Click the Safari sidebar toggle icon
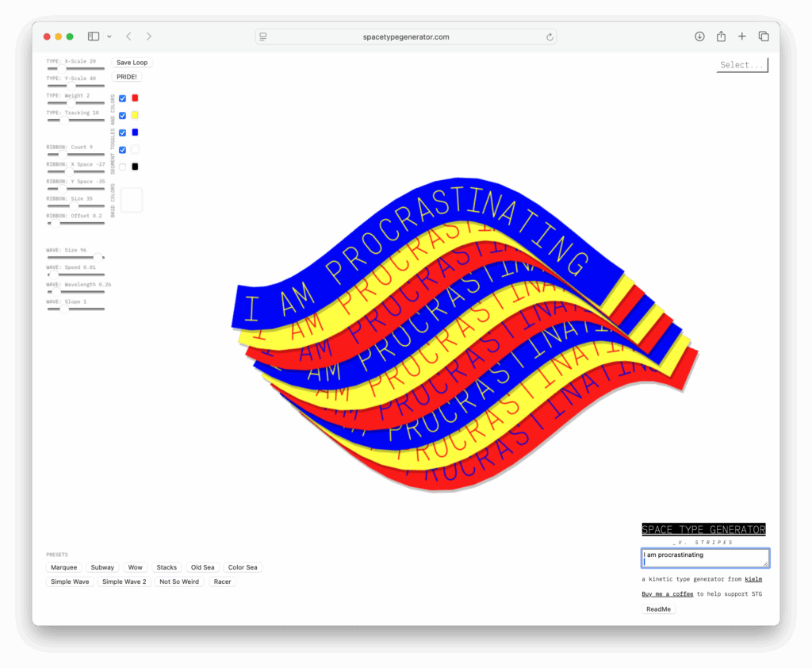This screenshot has width=812, height=668. tap(94, 36)
